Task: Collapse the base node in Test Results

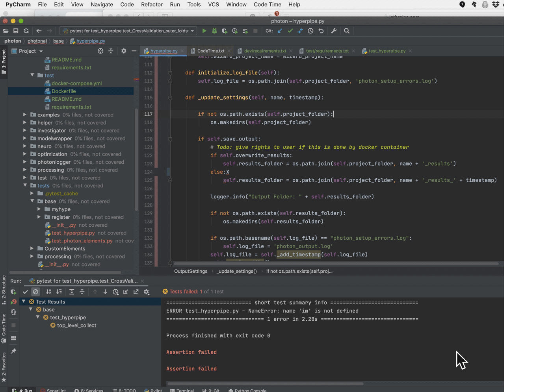Action: [30, 309]
